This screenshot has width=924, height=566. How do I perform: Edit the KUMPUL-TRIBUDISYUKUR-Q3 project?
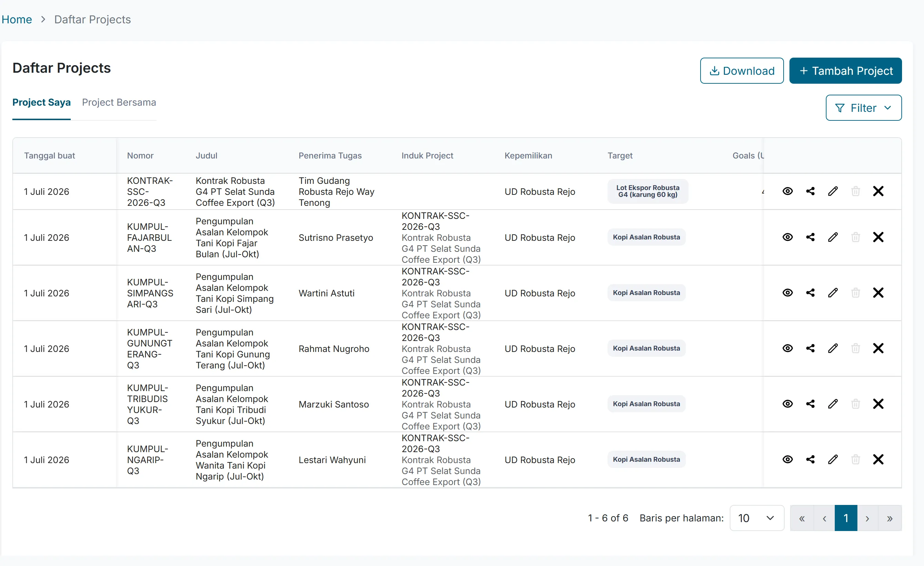point(833,404)
